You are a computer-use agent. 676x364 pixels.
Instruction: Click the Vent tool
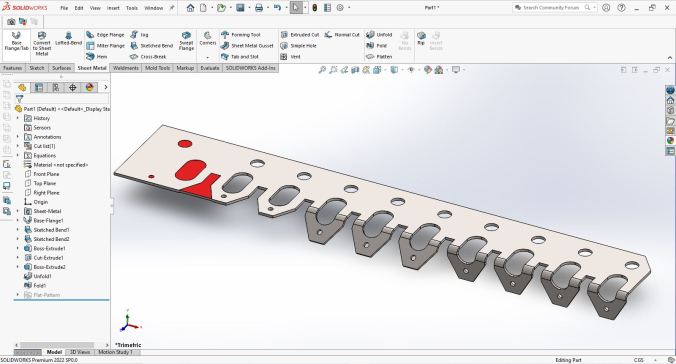click(x=290, y=56)
